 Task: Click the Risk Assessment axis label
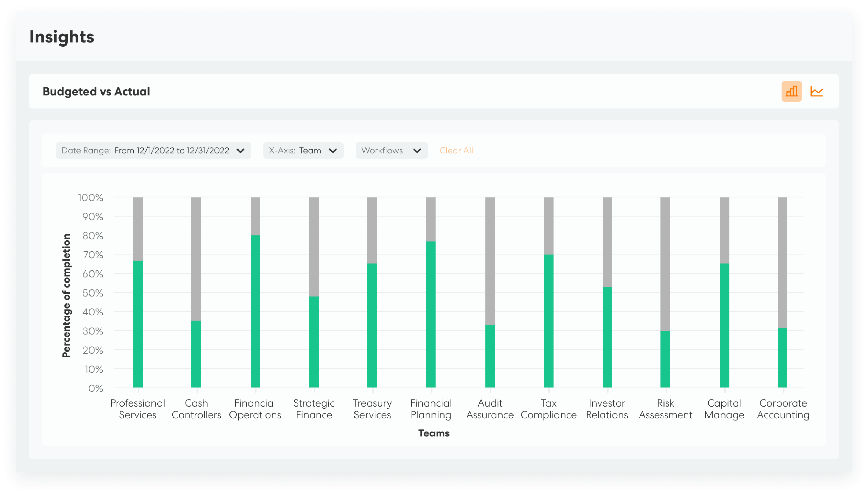tap(665, 409)
